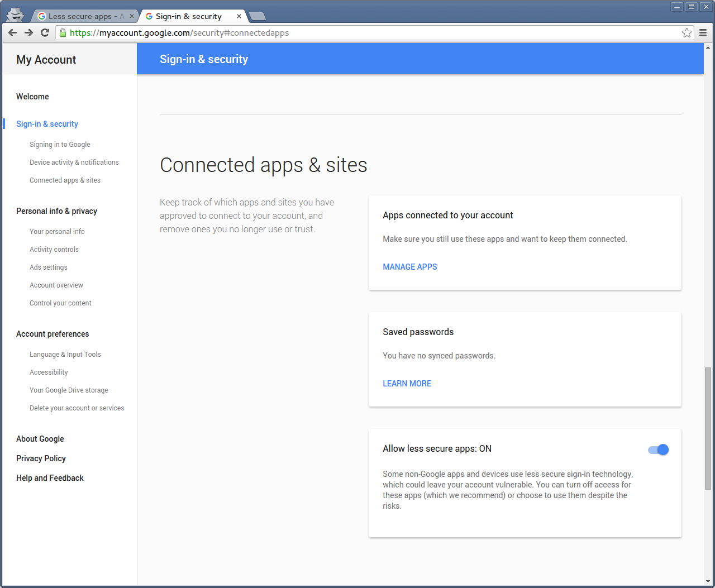Screen dimensions: 715x588
Task: Switch to the Less secure apps tab
Action: point(84,16)
